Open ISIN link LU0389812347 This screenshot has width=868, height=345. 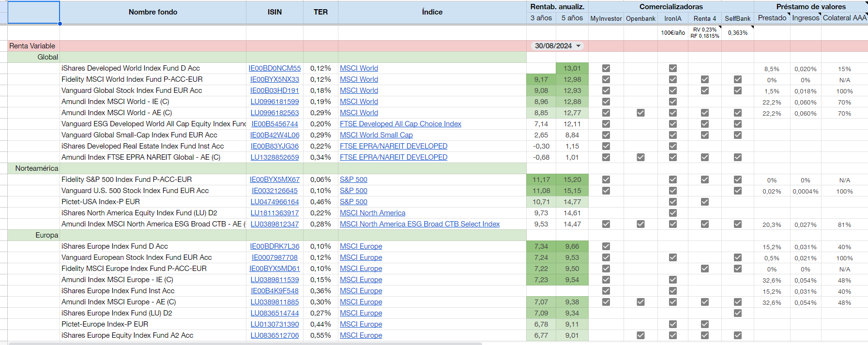[x=274, y=224]
